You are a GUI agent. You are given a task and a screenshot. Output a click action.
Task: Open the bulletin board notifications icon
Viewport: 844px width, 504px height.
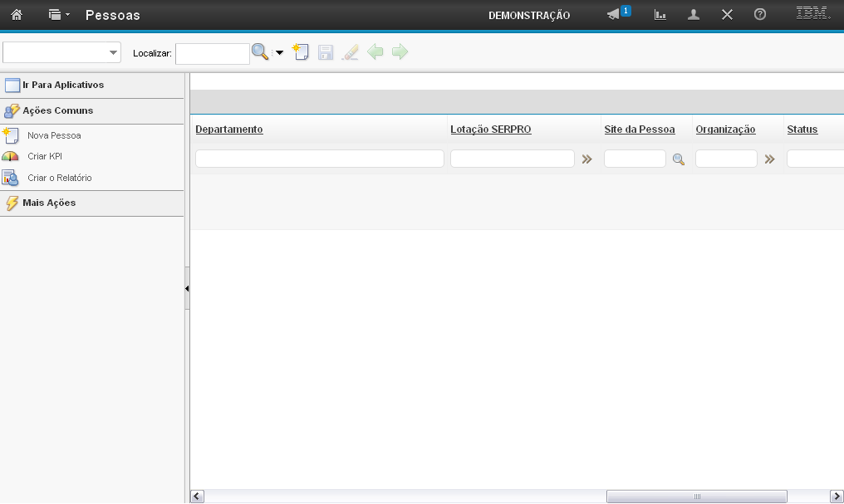[616, 15]
